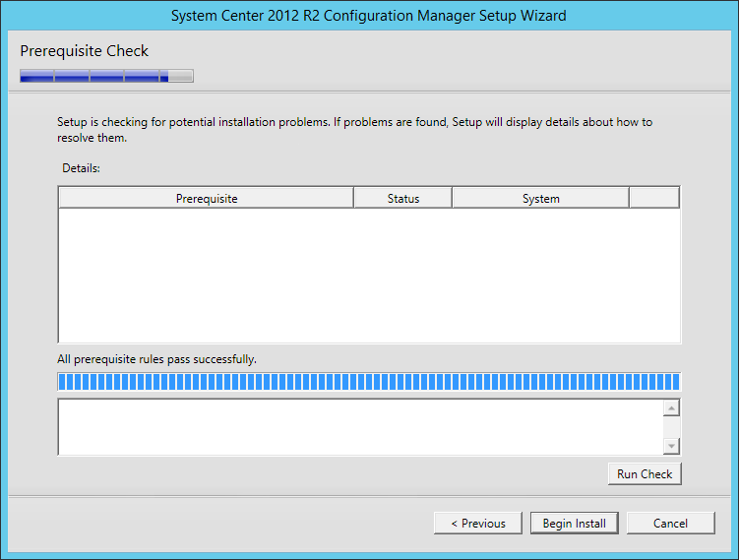The width and height of the screenshot is (739, 560).
Task: Click the empty last column header
Action: (654, 198)
